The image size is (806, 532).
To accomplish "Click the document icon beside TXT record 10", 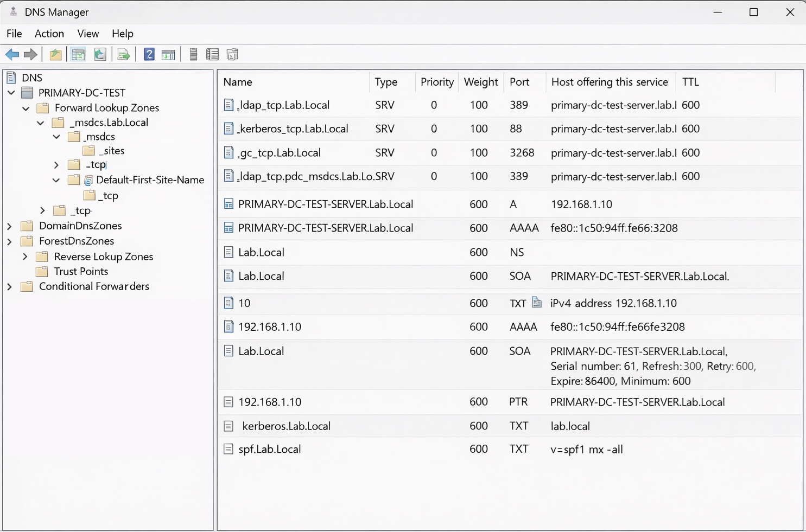I will click(x=537, y=303).
